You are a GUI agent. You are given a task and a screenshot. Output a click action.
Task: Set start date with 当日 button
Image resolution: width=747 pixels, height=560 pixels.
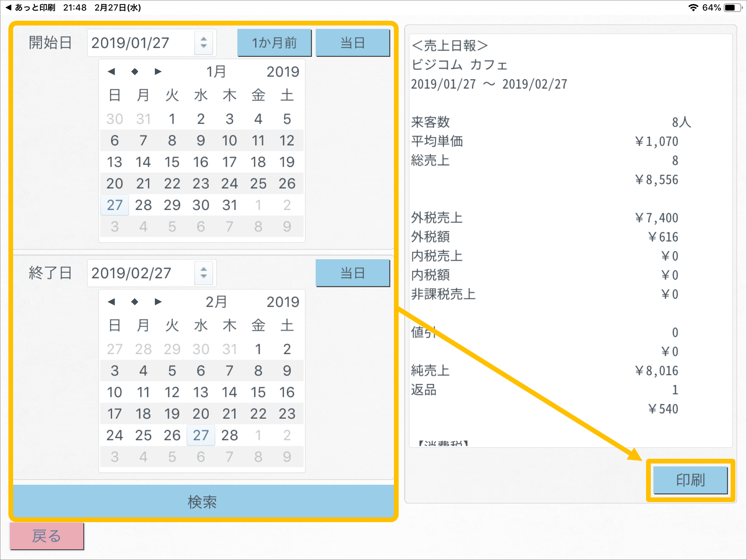[x=352, y=43]
